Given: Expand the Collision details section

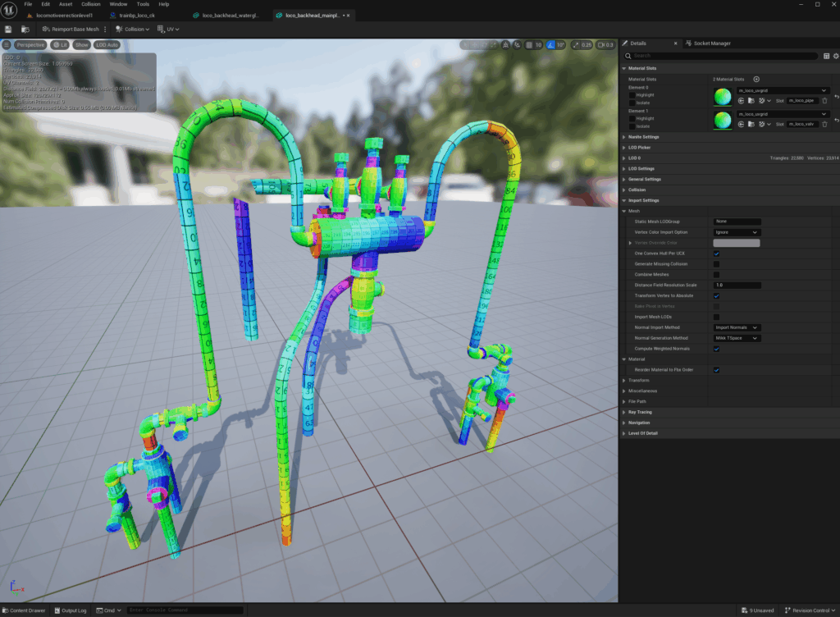Looking at the screenshot, I should pyautogui.click(x=624, y=190).
